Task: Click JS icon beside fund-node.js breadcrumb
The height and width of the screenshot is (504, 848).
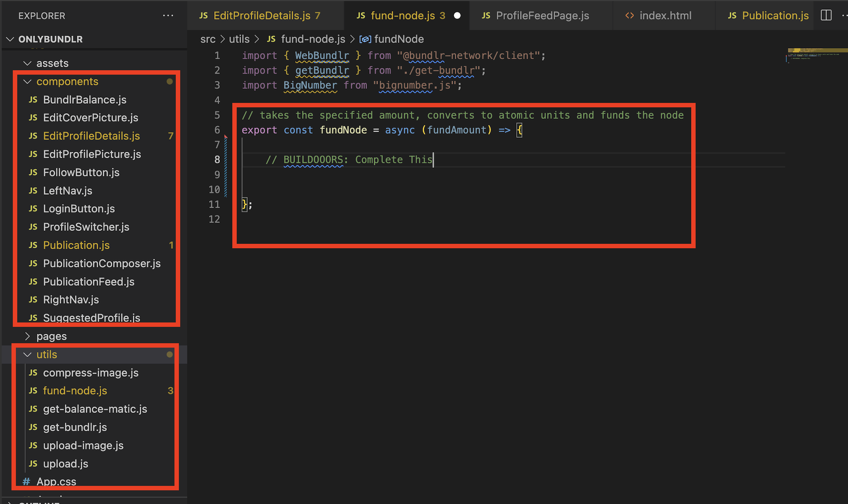Action: [271, 39]
